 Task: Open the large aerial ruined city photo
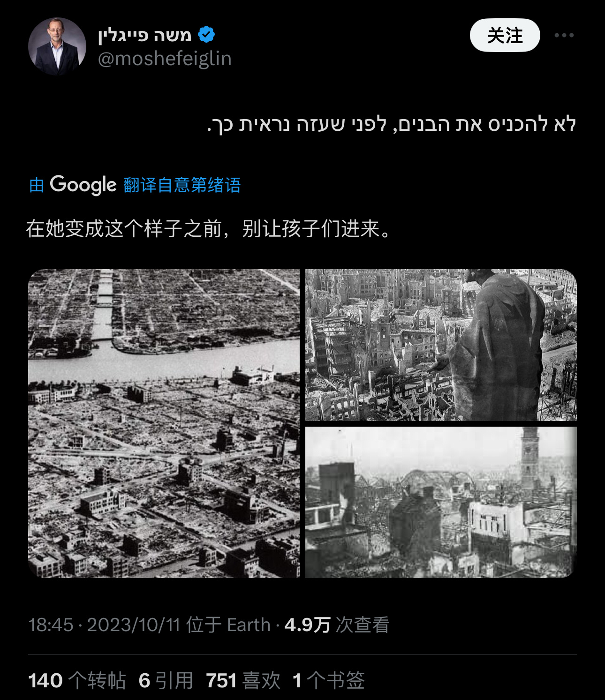point(164,423)
